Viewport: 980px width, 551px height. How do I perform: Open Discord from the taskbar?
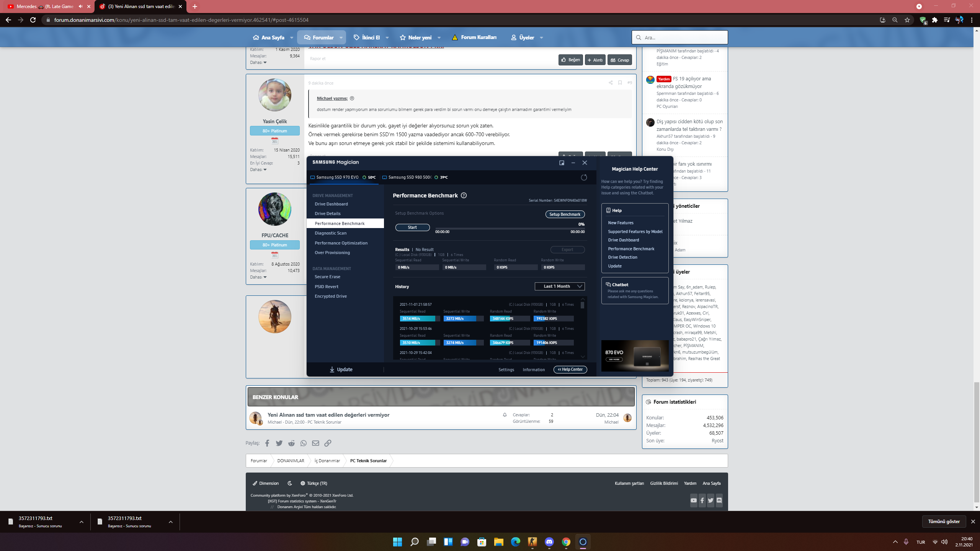[549, 542]
